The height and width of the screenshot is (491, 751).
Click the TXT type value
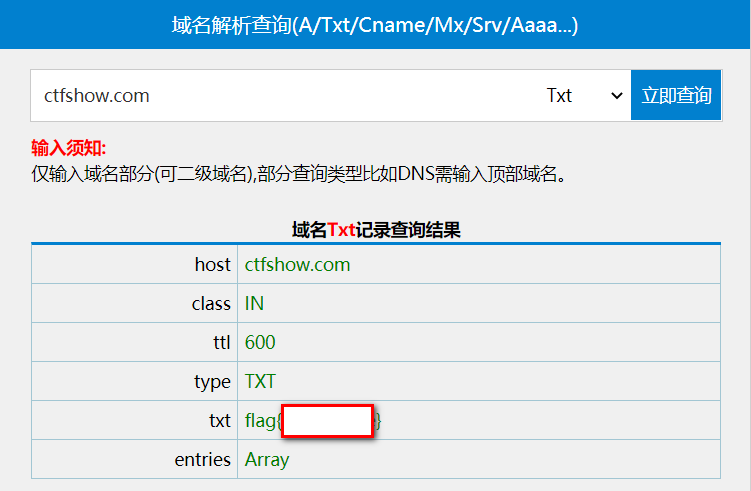pos(260,382)
